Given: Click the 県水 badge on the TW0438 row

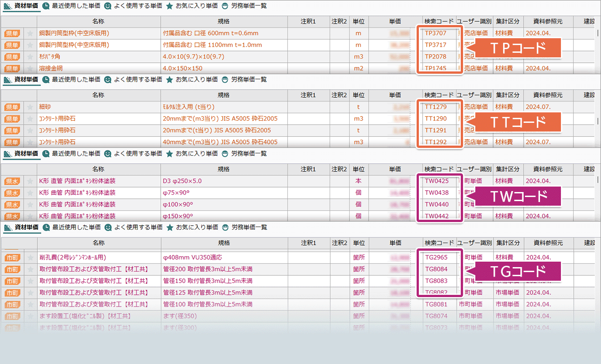Looking at the screenshot, I should (x=12, y=193).
